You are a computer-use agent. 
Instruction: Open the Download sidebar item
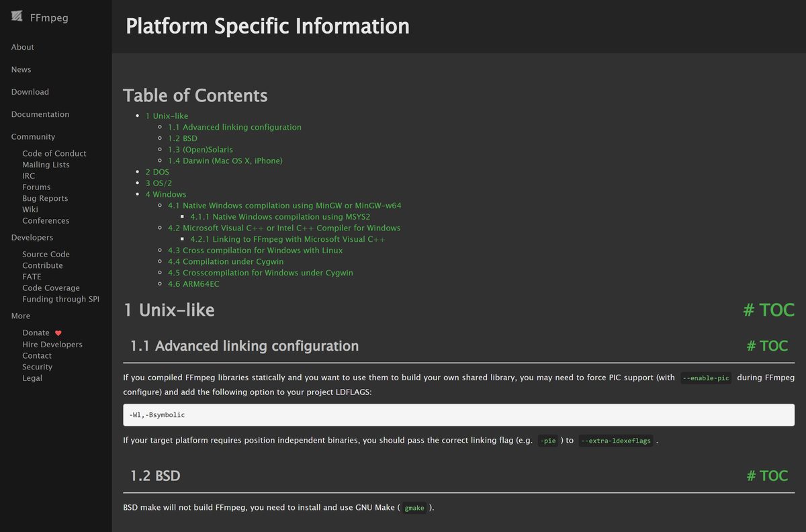pyautogui.click(x=30, y=92)
